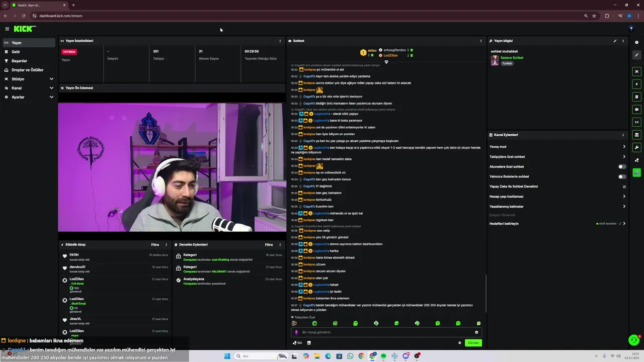Click the chat message input field
644x362 pixels.
click(386, 332)
